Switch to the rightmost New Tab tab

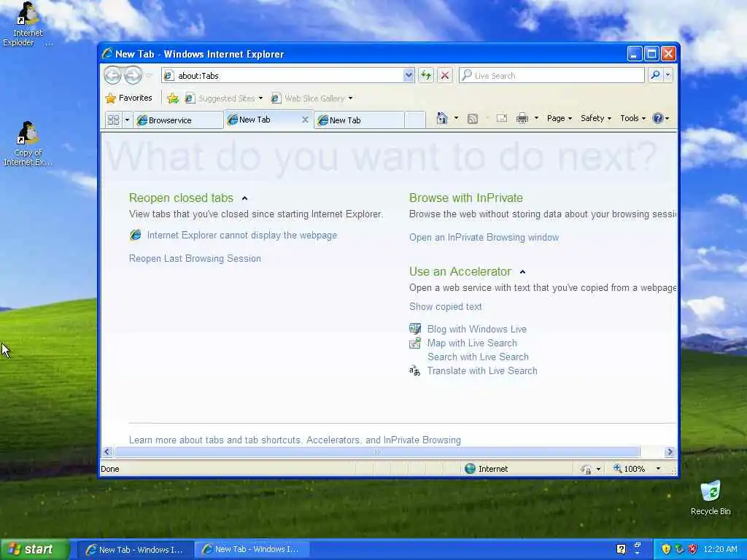(359, 120)
